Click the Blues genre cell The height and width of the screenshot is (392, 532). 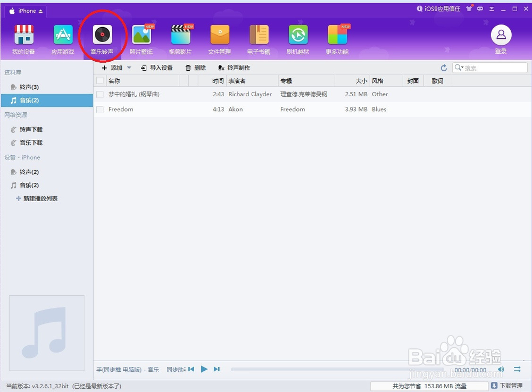click(379, 110)
